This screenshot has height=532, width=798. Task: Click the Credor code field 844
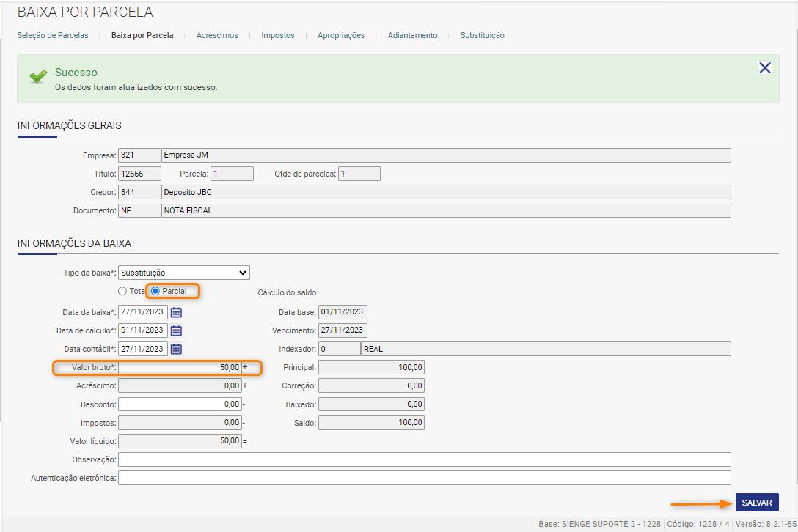point(139,192)
